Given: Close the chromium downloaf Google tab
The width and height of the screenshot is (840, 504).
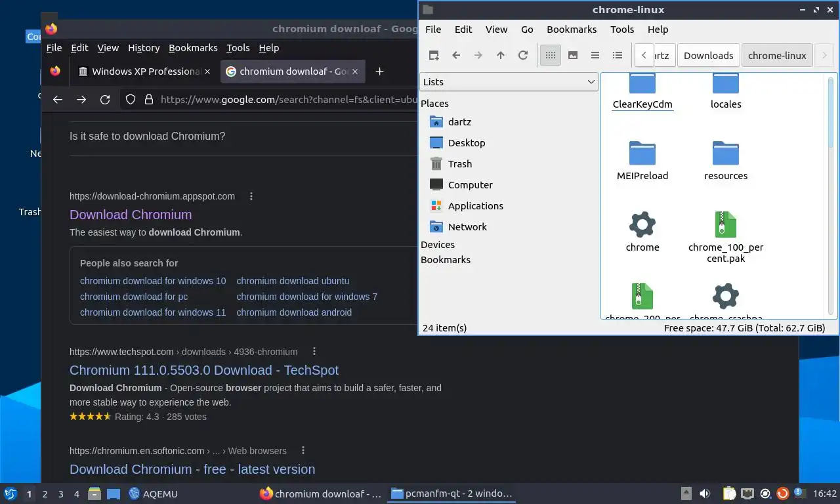Looking at the screenshot, I should tap(355, 71).
